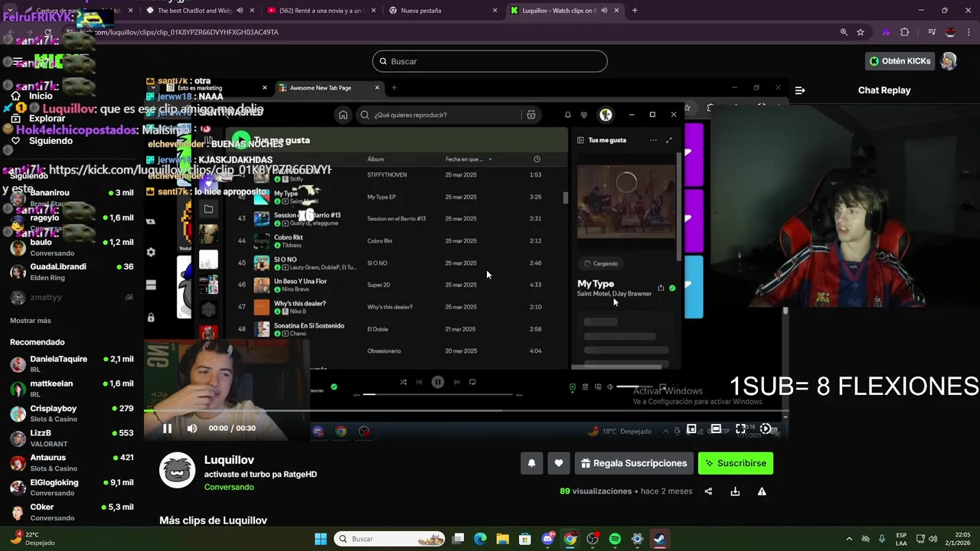Image resolution: width=980 pixels, height=551 pixels.
Task: Click the Windows taskbar Buscar box
Action: click(x=390, y=539)
